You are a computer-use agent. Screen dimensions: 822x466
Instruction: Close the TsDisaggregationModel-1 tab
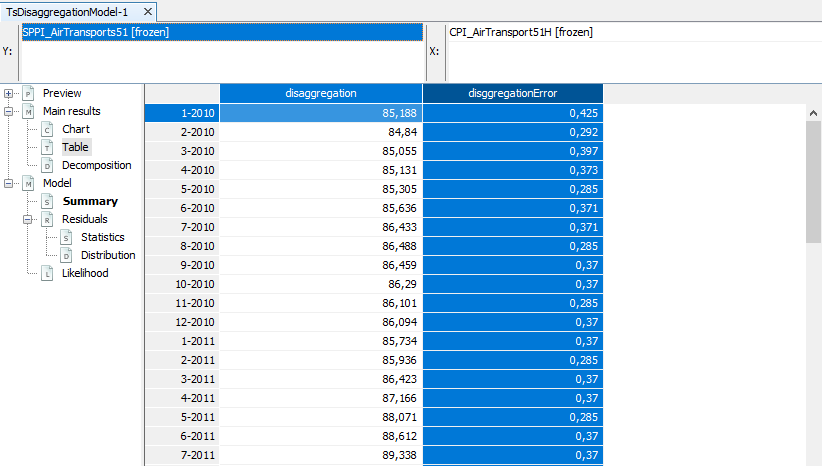coord(147,12)
